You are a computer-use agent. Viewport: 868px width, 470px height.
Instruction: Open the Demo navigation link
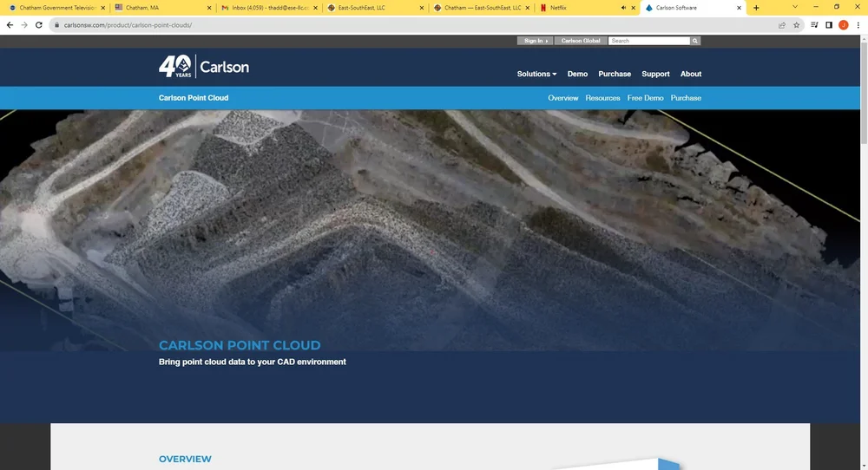577,74
